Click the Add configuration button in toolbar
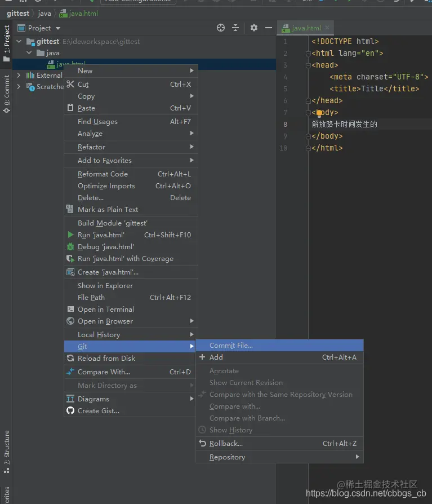Screen dimensions: 432x504 click(x=138, y=1)
